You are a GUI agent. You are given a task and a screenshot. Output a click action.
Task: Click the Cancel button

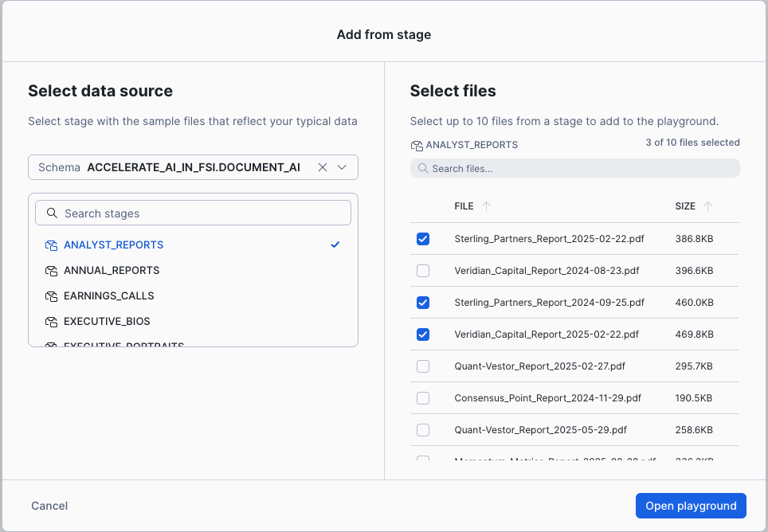49,505
